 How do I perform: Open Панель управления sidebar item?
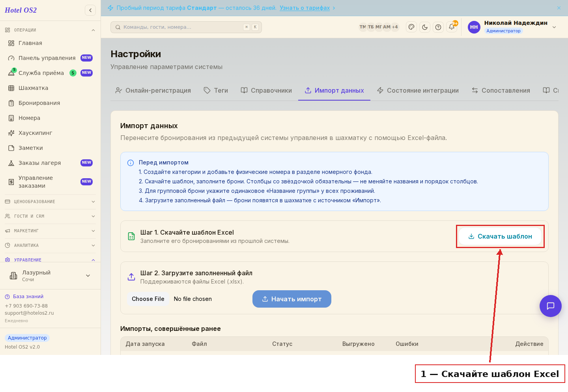(x=50, y=58)
